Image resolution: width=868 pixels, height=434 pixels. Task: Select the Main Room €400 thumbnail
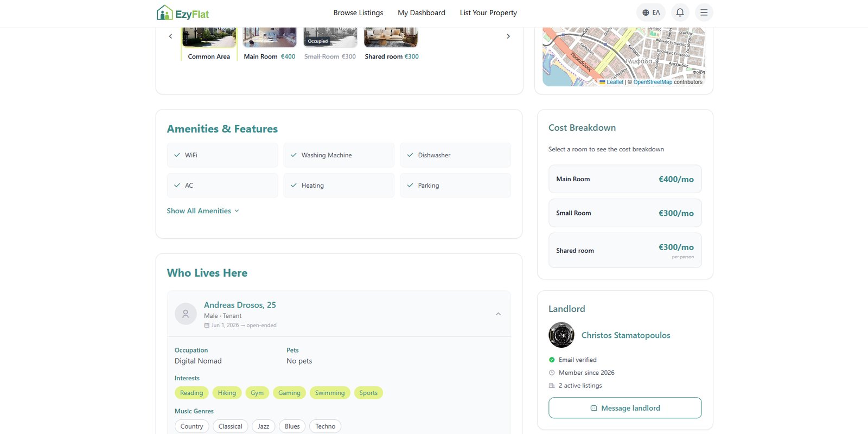pyautogui.click(x=270, y=44)
